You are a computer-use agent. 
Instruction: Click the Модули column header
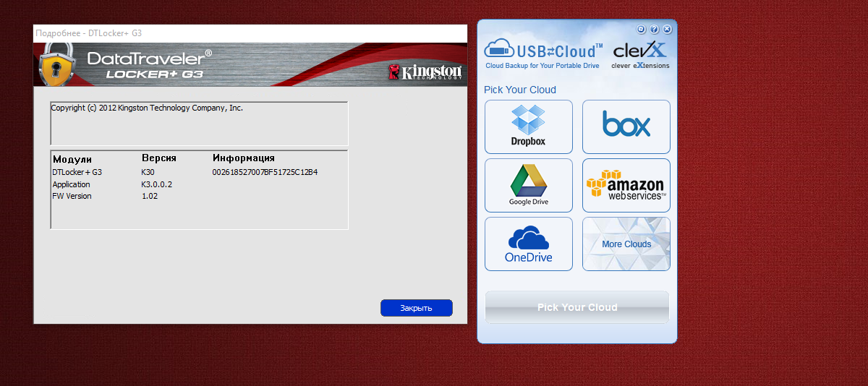(72, 158)
